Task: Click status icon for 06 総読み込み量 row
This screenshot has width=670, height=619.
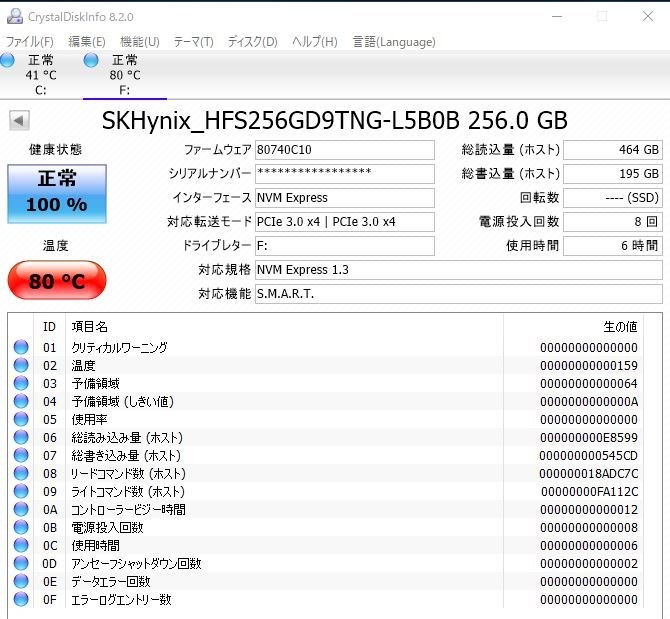Action: (x=21, y=437)
